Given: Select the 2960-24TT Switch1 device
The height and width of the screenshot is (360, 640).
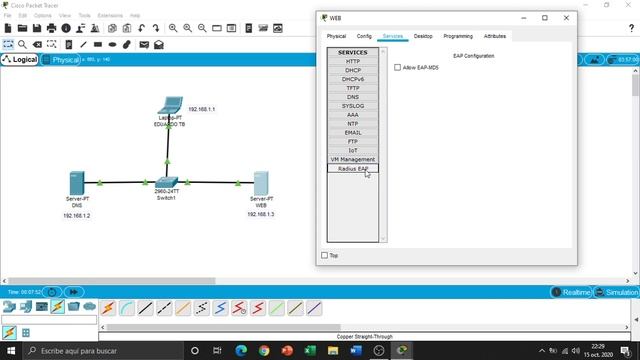Looking at the screenshot, I should click(x=167, y=182).
